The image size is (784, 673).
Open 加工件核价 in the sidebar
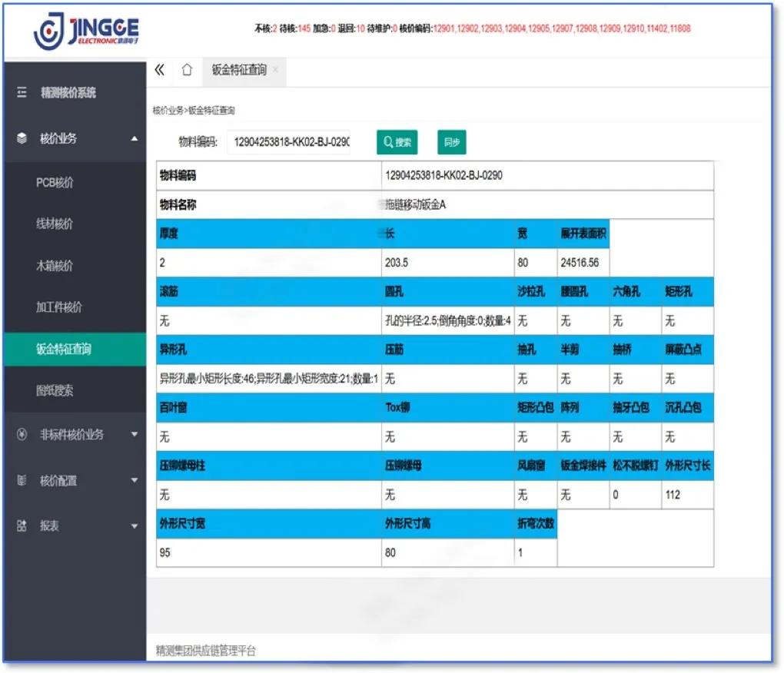click(59, 307)
